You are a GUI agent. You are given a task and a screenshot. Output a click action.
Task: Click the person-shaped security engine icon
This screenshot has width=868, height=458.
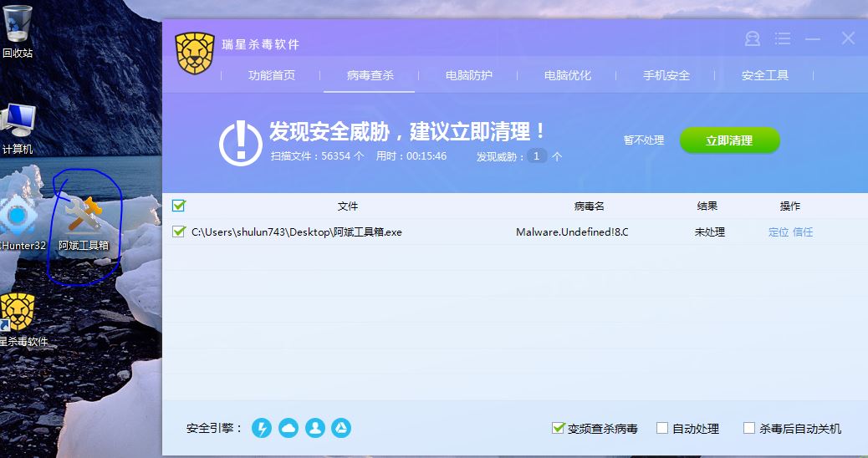(314, 428)
